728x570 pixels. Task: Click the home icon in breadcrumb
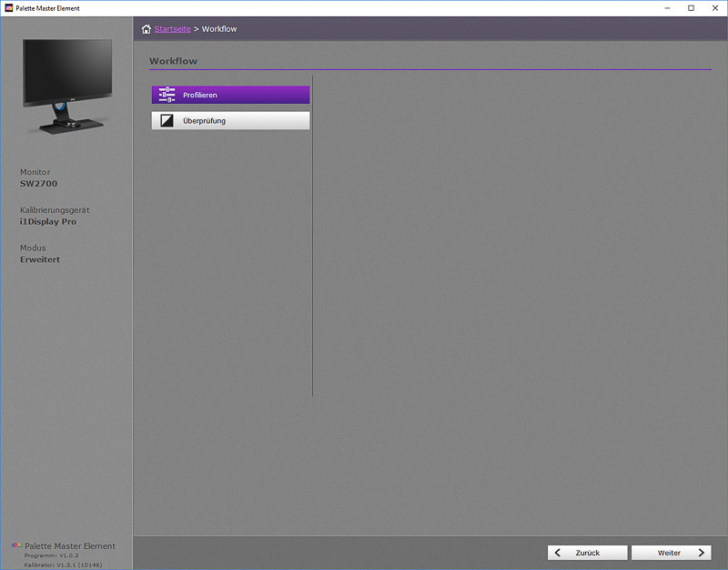[147, 29]
